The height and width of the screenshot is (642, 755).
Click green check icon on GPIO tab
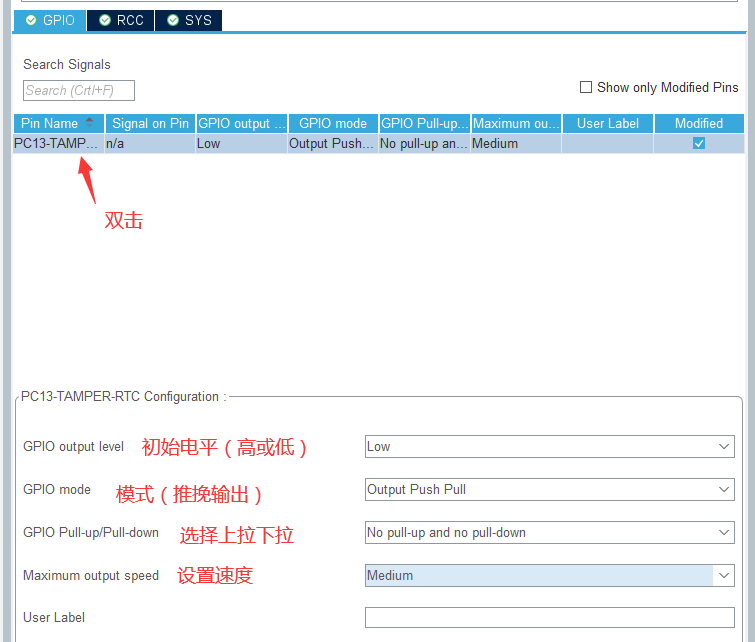click(31, 20)
